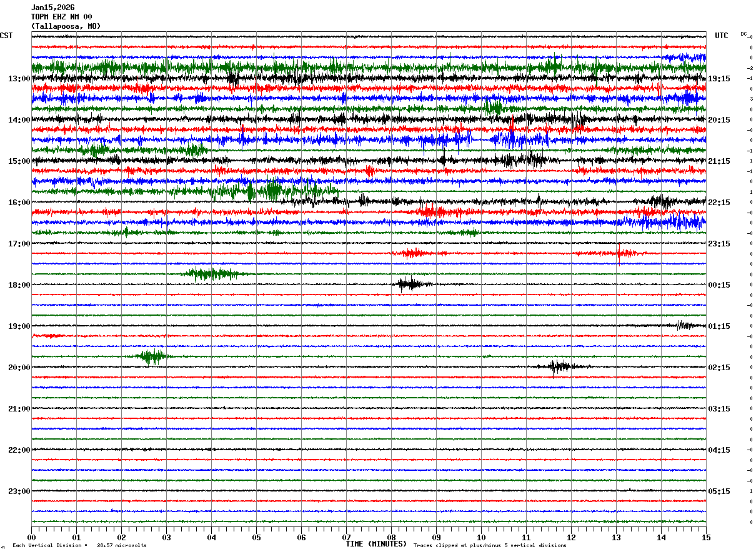This screenshot has width=756, height=554.
Task: Click the green burst on the 17:45 trace
Action: 212,274
